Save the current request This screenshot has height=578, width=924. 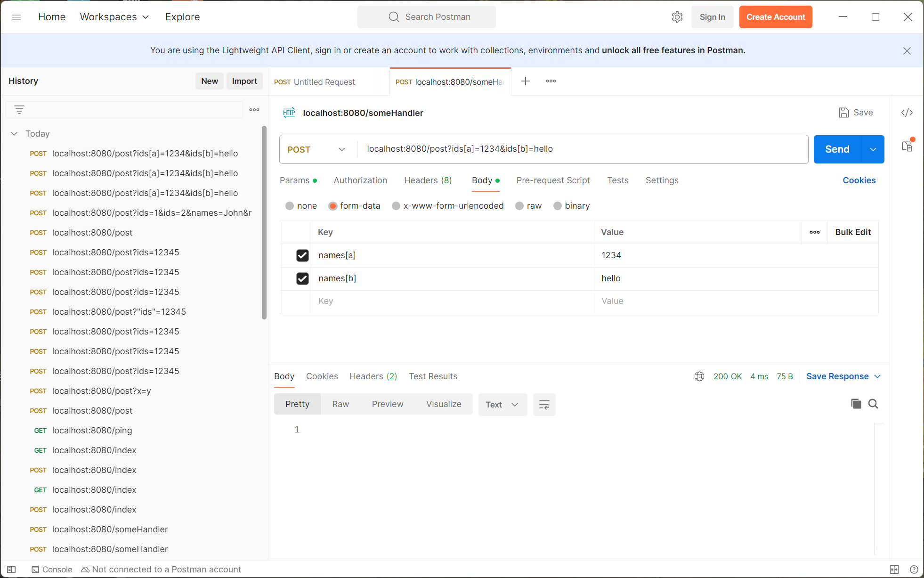[856, 113]
